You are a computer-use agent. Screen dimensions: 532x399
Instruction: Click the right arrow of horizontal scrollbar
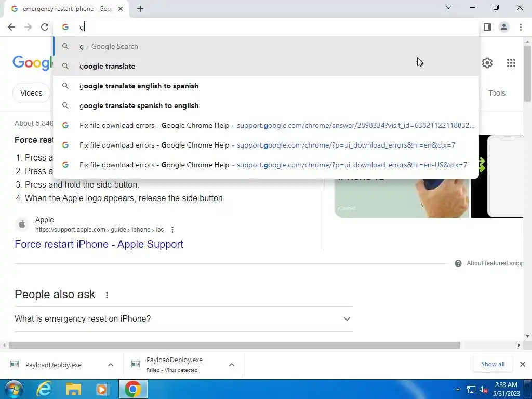(x=518, y=345)
